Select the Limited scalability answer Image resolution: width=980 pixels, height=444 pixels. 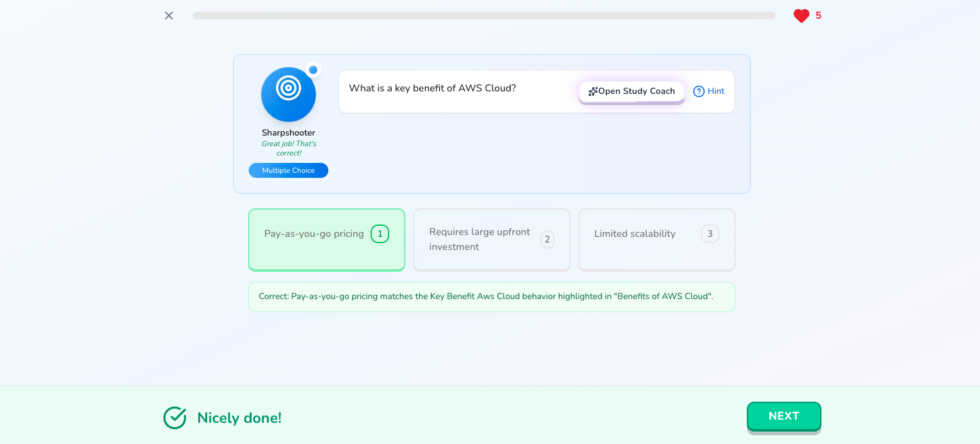click(x=657, y=239)
